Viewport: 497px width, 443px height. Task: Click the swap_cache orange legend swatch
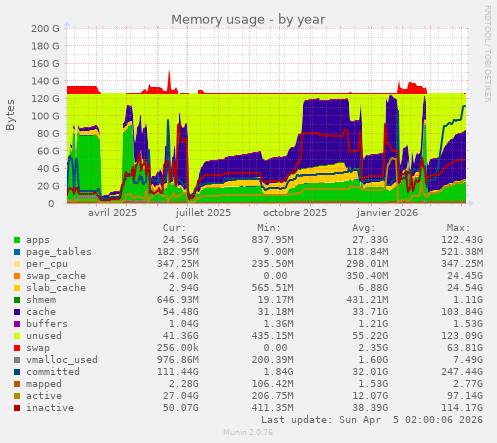point(17,276)
